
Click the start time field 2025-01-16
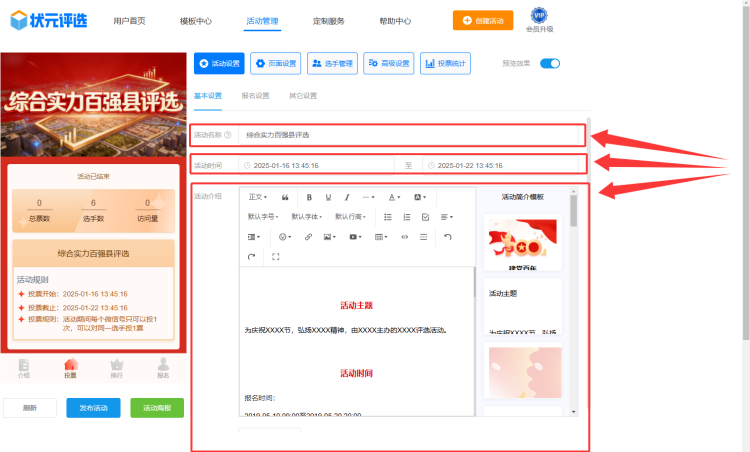316,165
